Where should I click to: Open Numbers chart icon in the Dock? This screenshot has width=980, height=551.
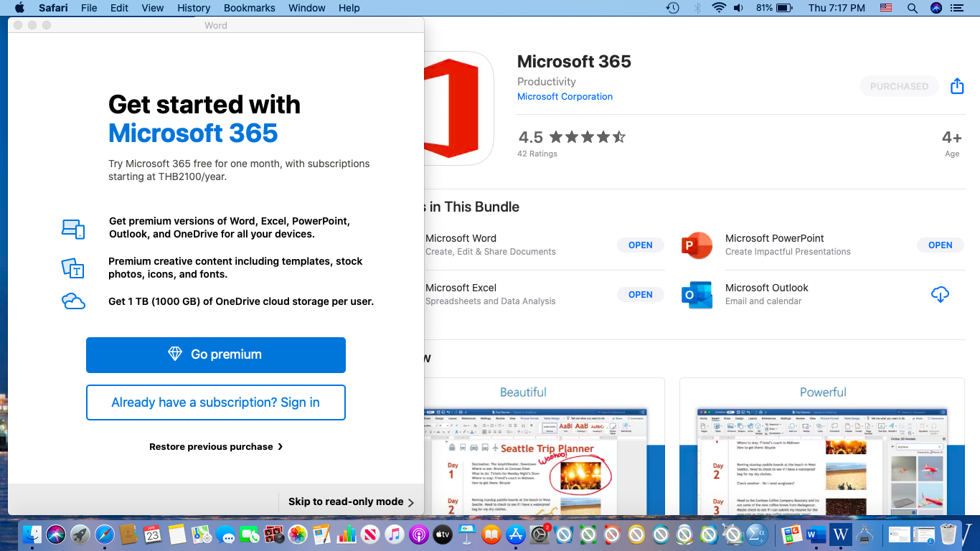pos(347,534)
